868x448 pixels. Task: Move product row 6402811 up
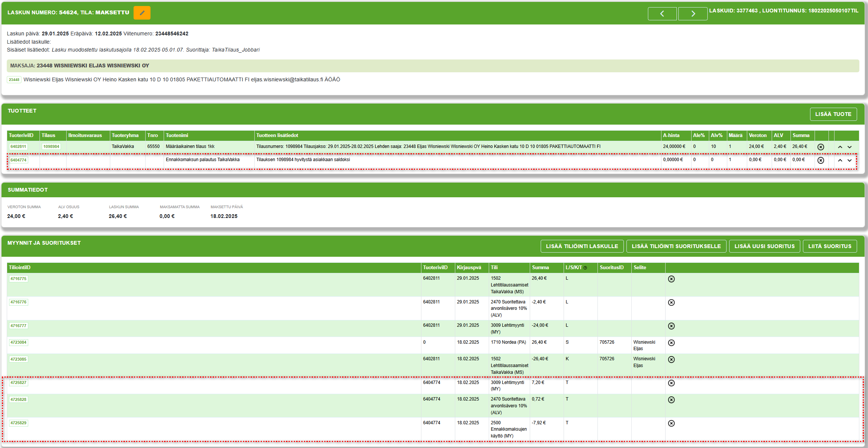click(840, 147)
